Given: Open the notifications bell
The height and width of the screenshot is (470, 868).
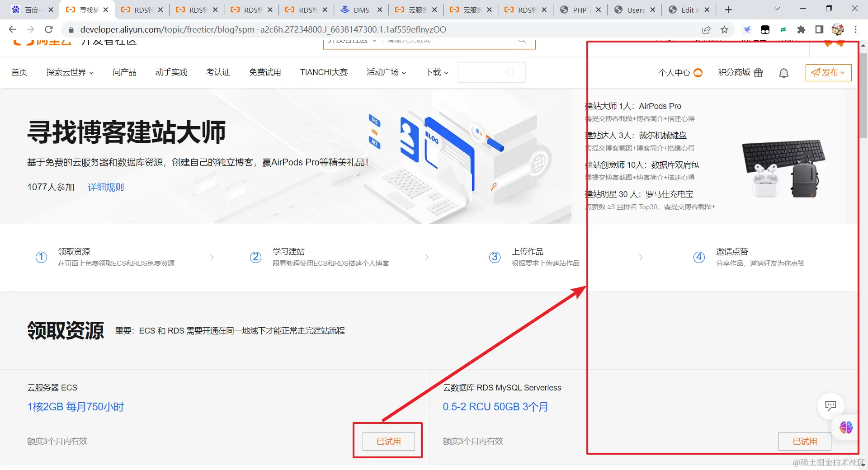Looking at the screenshot, I should 784,73.
